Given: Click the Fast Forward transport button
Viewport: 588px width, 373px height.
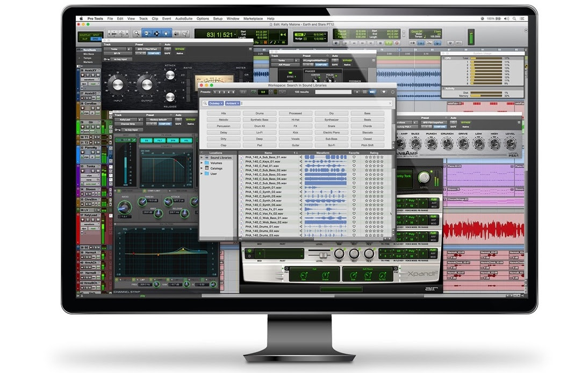Looking at the screenshot, I should pos(363,43).
